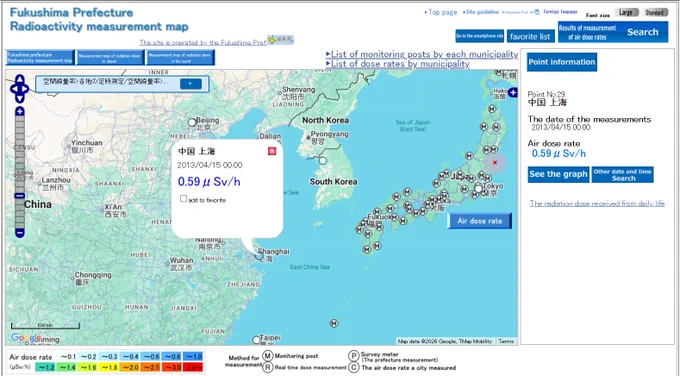680x376 pixels.
Task: Click the Survey meter P legend icon
Action: point(354,356)
